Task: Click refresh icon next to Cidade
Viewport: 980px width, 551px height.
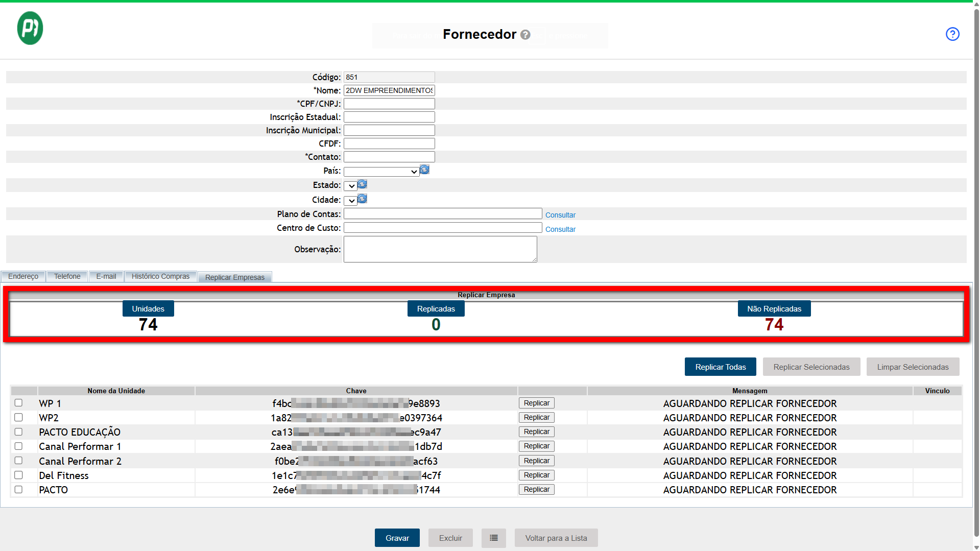Action: [362, 199]
